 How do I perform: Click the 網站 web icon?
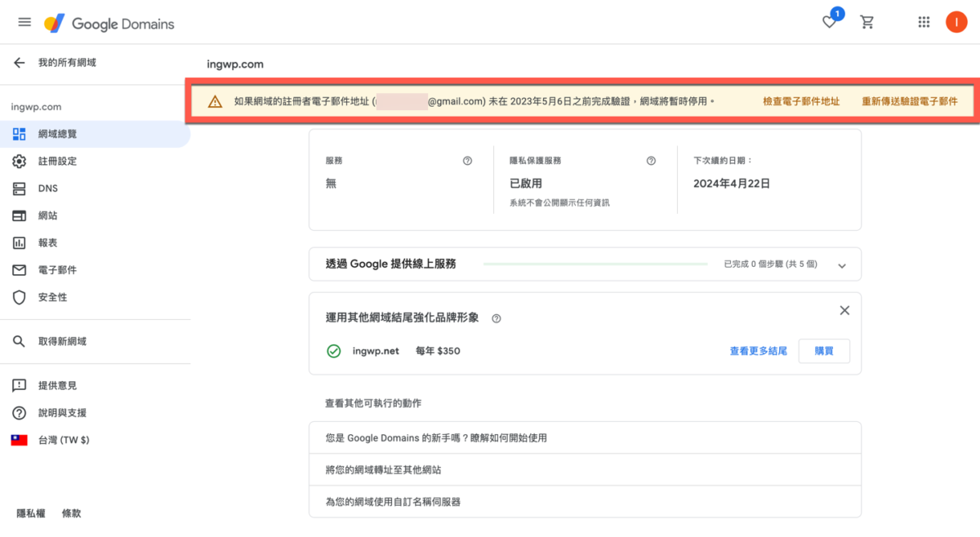pos(20,215)
